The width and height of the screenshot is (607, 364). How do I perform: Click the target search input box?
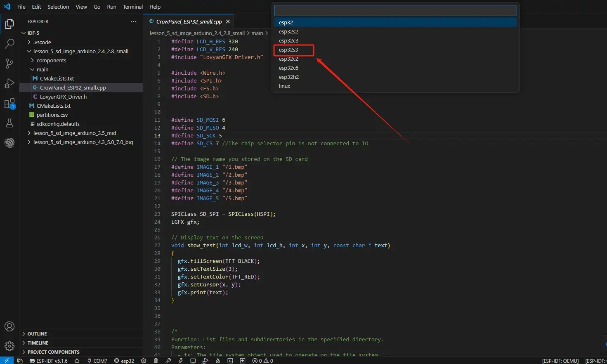click(x=395, y=11)
